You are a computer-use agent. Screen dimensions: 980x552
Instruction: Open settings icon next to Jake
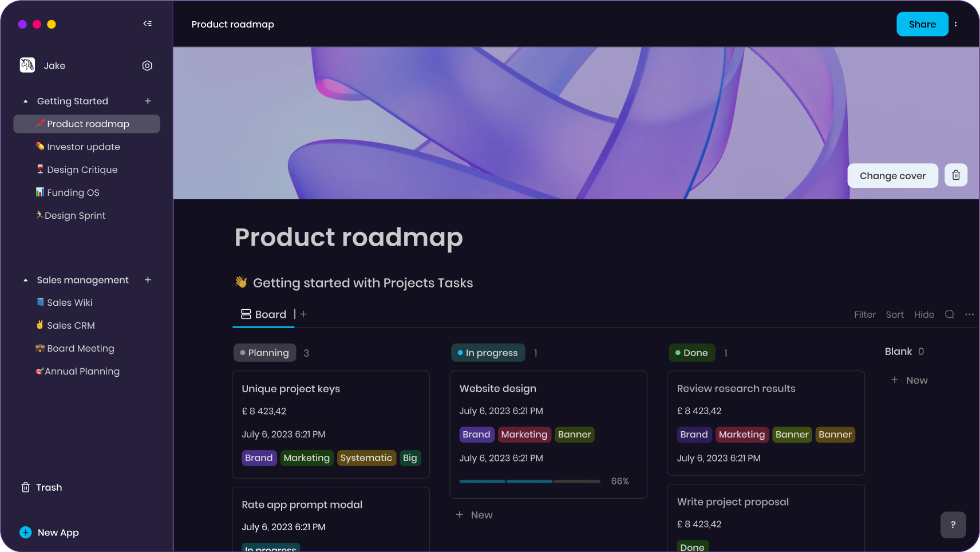[147, 66]
